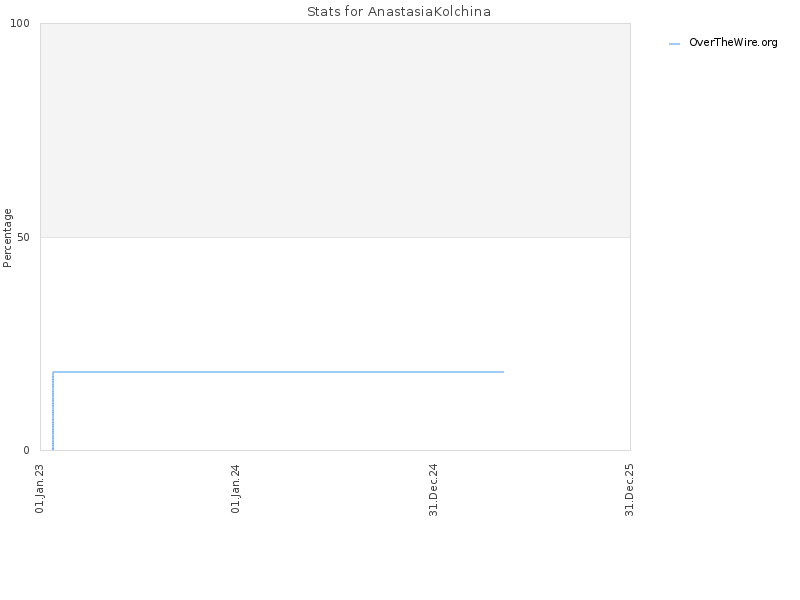Click the right border of the plot
This screenshot has width=800, height=600.
pos(630,237)
